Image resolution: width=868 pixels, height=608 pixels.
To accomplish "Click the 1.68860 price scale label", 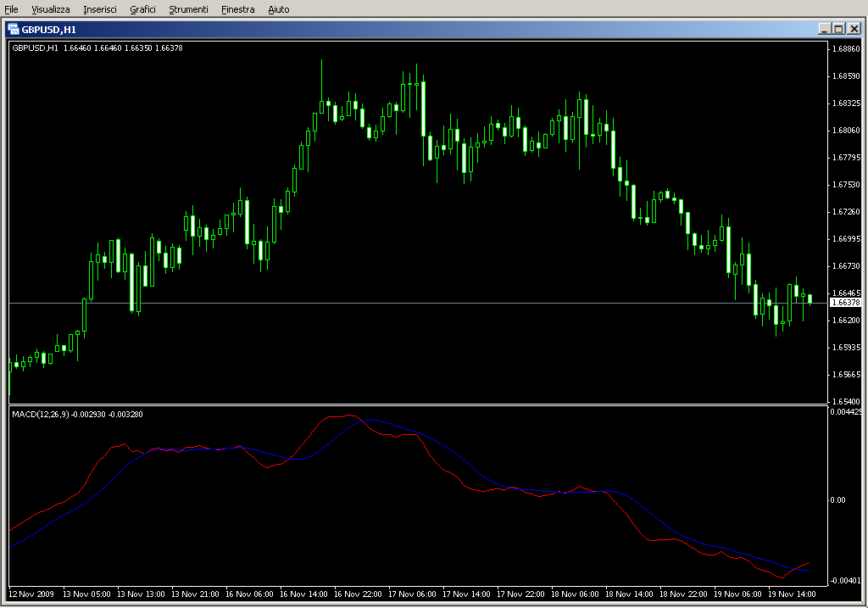I will (845, 49).
